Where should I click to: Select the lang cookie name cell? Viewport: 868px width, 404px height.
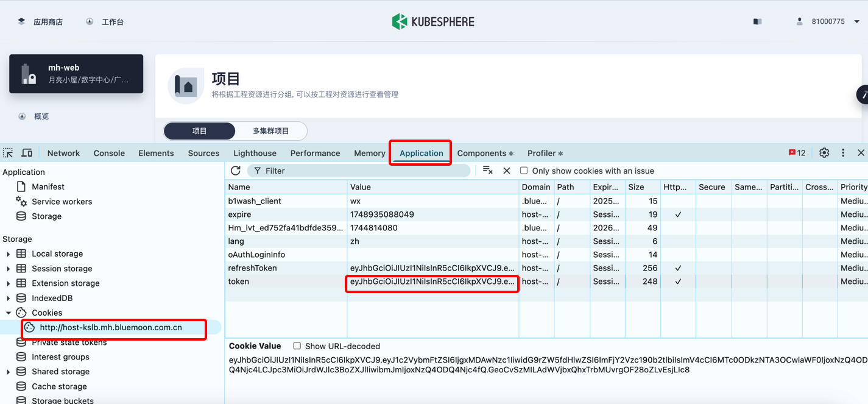286,241
